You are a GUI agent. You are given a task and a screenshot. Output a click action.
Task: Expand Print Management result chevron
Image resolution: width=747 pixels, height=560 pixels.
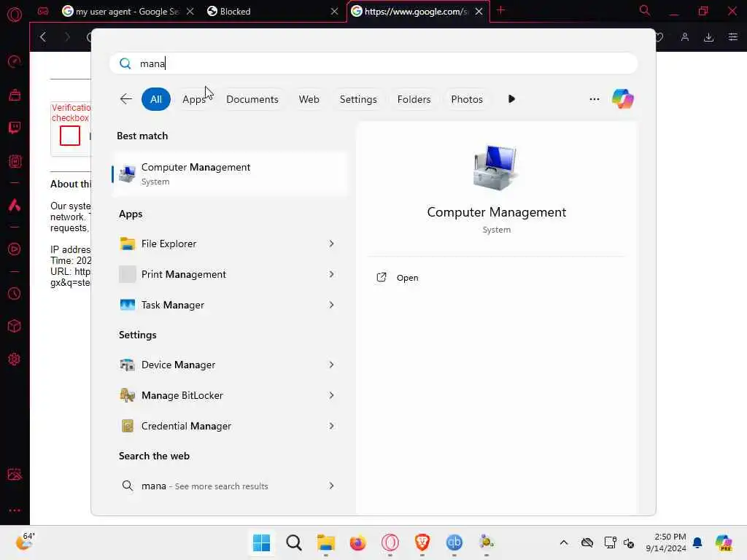point(332,274)
